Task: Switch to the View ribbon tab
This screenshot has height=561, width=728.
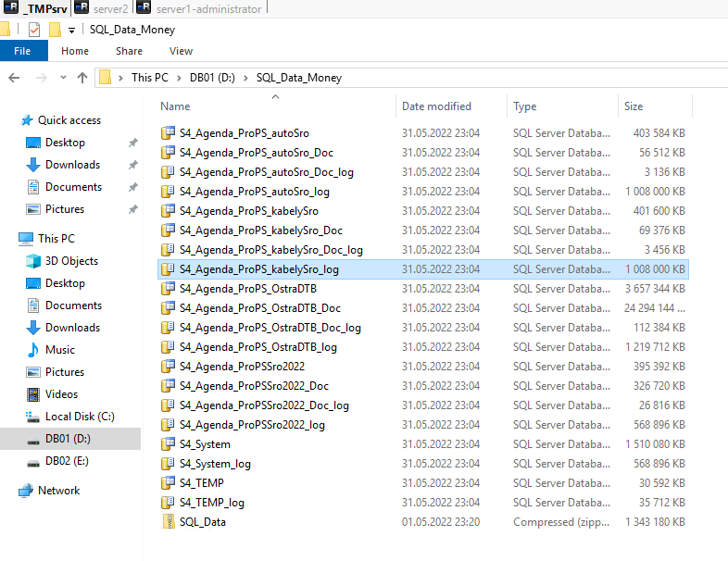Action: [x=181, y=51]
